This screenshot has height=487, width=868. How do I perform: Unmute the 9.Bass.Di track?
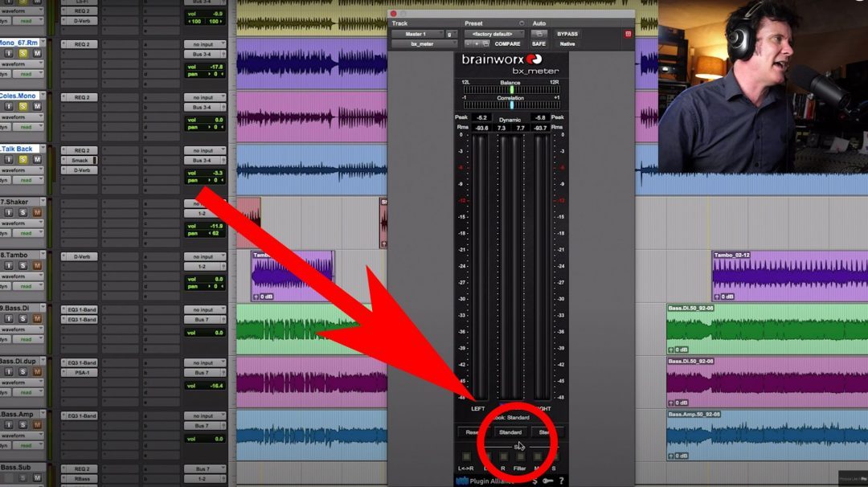pos(37,319)
